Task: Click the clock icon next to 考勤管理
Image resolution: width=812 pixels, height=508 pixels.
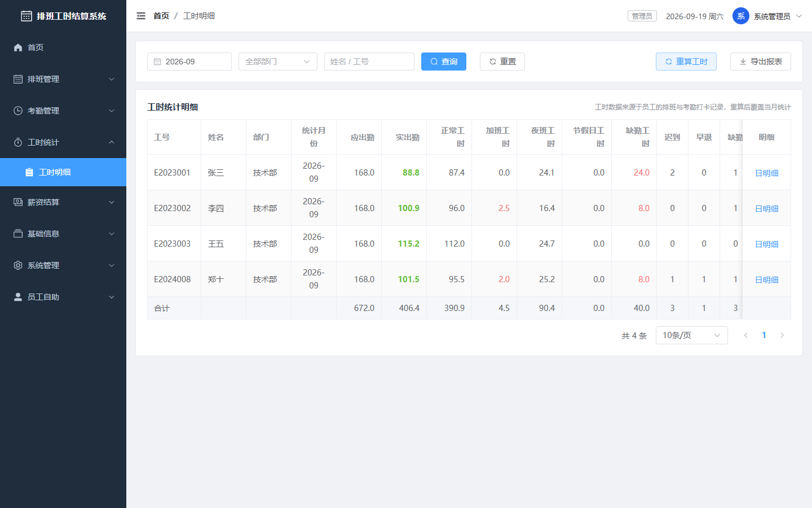Action: click(x=18, y=111)
